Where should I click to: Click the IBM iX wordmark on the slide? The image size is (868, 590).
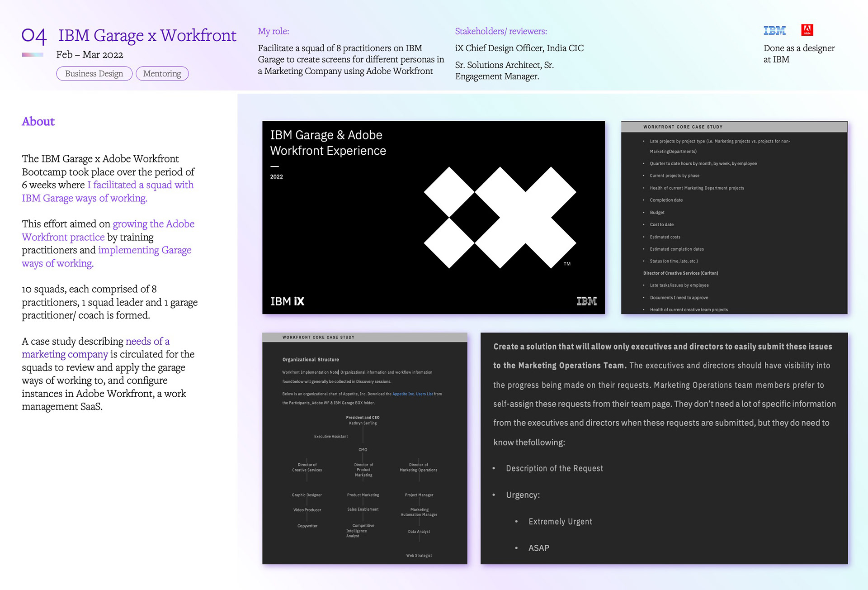point(287,301)
